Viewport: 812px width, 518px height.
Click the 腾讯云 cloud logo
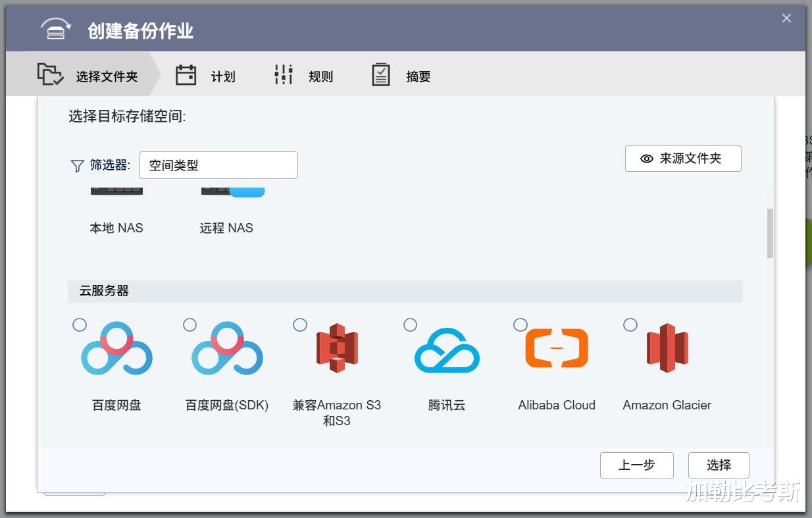[447, 350]
